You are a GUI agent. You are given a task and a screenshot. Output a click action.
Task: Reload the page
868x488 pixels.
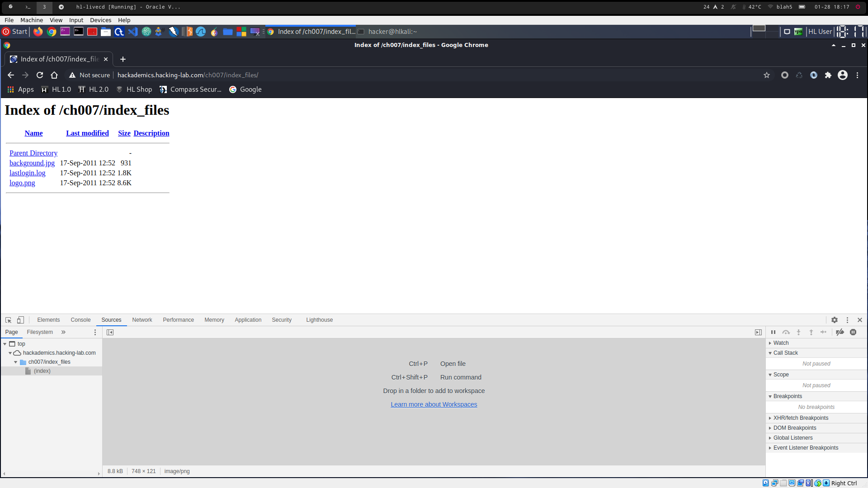pos(40,75)
